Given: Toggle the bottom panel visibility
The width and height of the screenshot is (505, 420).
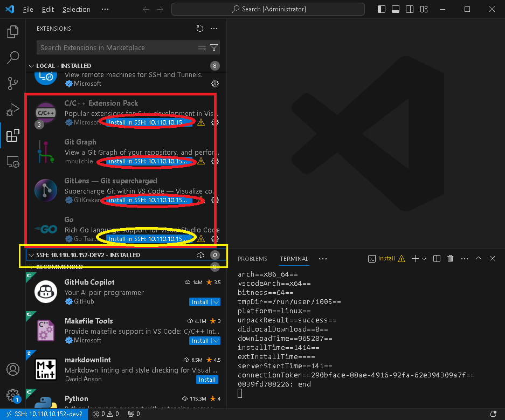Looking at the screenshot, I should [396, 9].
